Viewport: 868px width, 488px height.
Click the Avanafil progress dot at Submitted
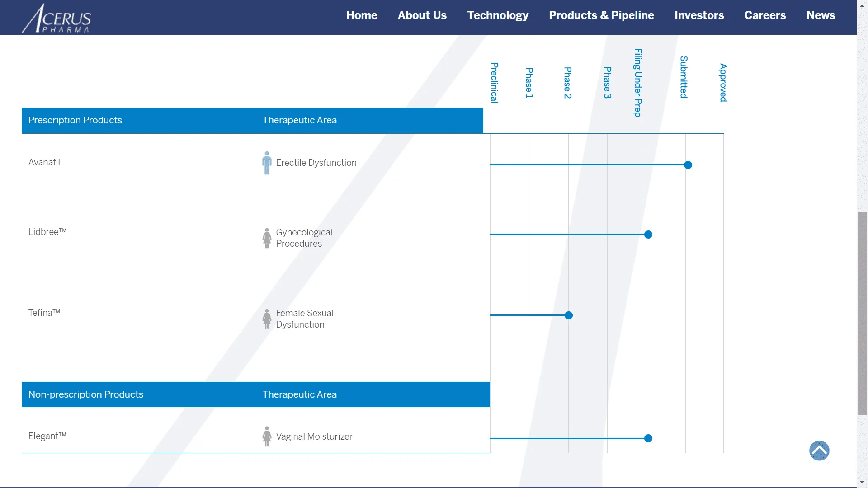coord(688,165)
